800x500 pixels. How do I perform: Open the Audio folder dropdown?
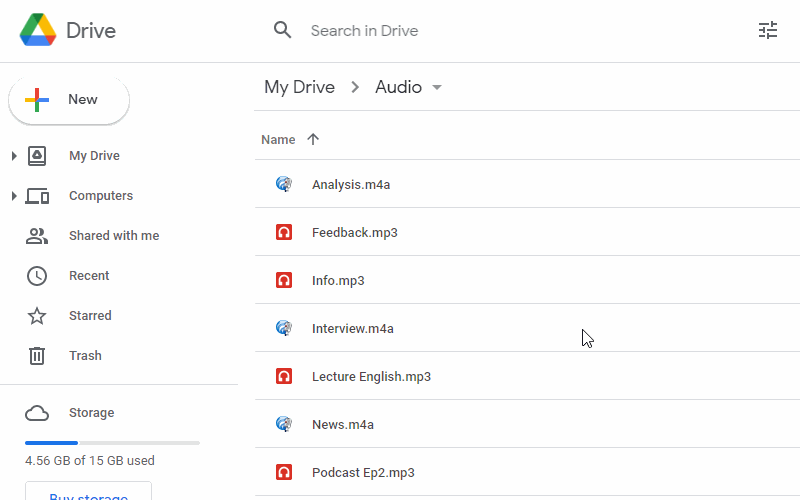(x=437, y=87)
